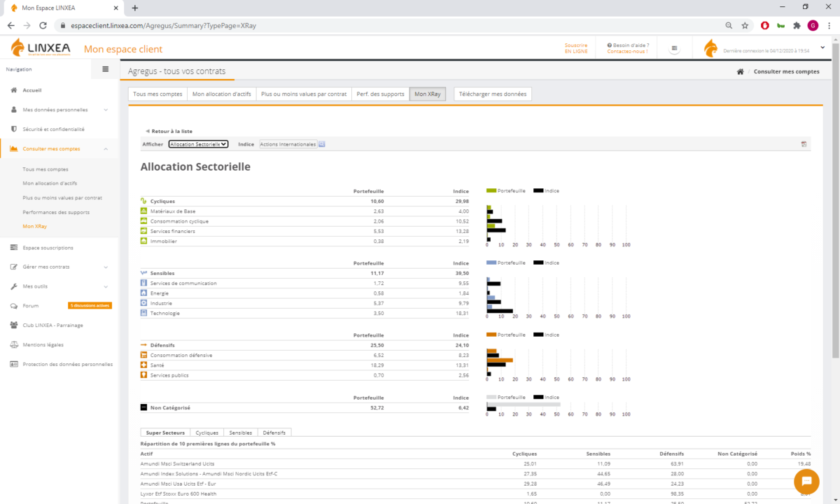Click the user avatar logo in header
840x504 pixels.
710,48
